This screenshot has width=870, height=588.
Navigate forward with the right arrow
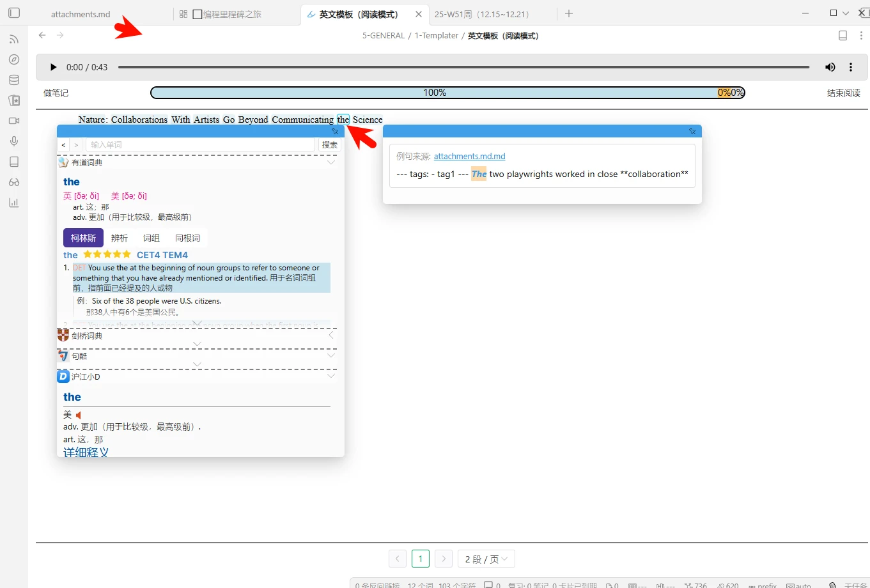pos(60,35)
